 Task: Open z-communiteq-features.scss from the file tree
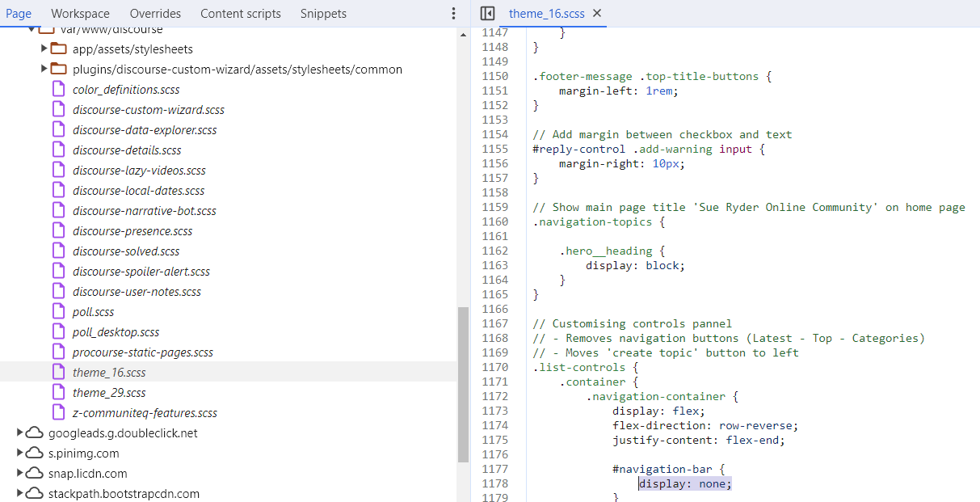pos(145,413)
